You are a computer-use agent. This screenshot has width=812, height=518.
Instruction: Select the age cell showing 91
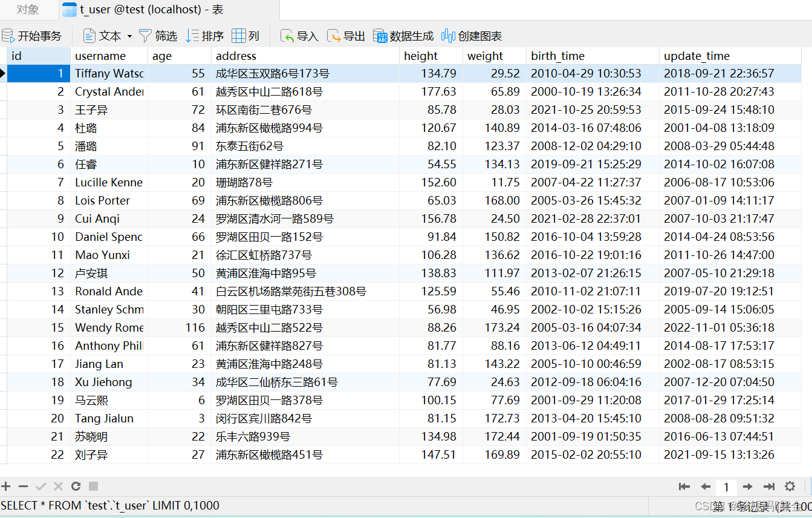click(180, 146)
